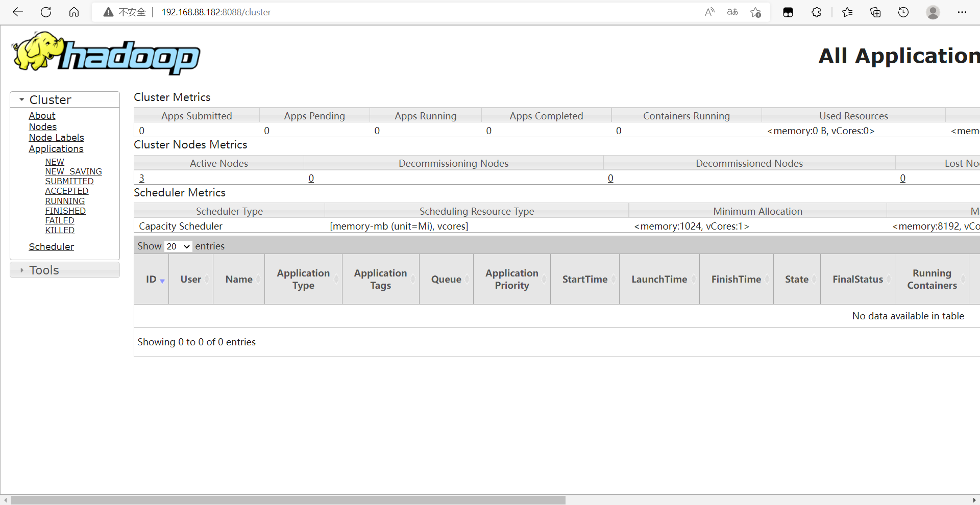Sort the table by StartTime column
980x505 pixels.
[585, 279]
